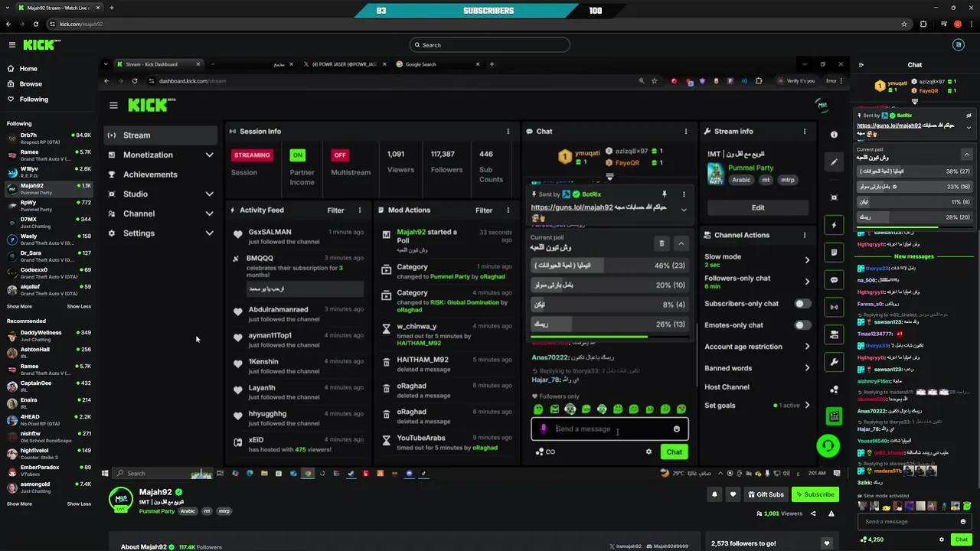
Task: Open the Kick hamburger menu beside the logo
Action: click(11, 45)
